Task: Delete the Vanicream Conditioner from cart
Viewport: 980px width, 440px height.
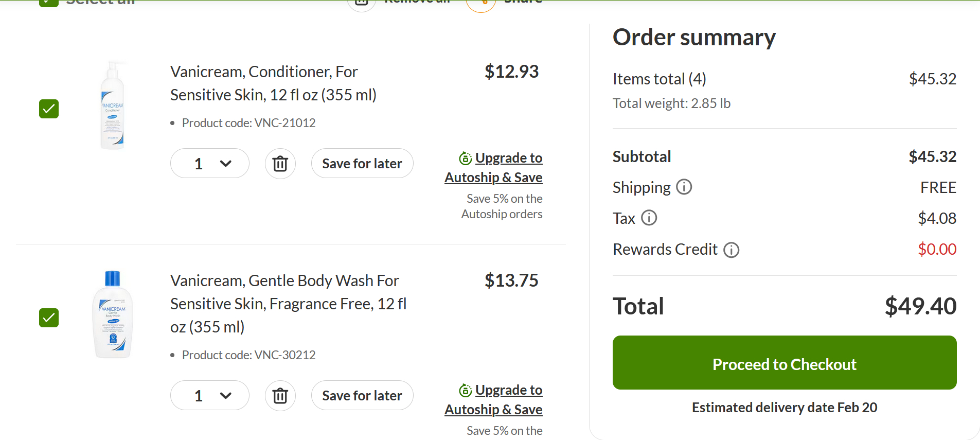Action: [280, 164]
